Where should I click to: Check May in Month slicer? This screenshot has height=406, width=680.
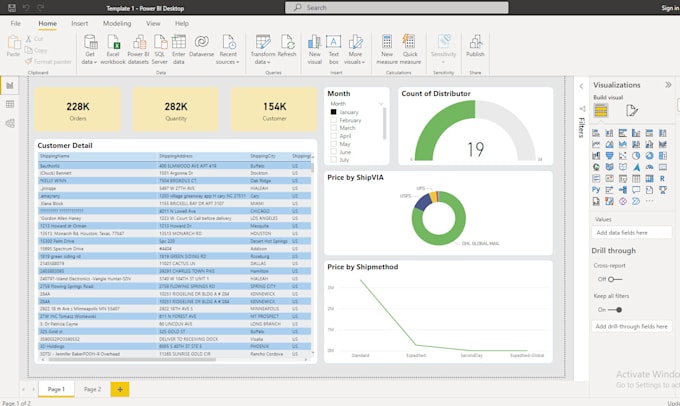pos(333,144)
